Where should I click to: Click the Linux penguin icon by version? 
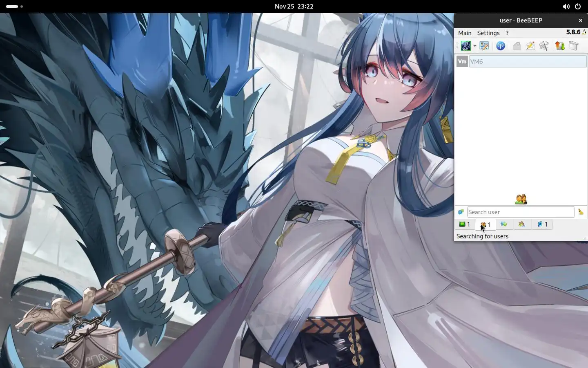pyautogui.click(x=584, y=32)
